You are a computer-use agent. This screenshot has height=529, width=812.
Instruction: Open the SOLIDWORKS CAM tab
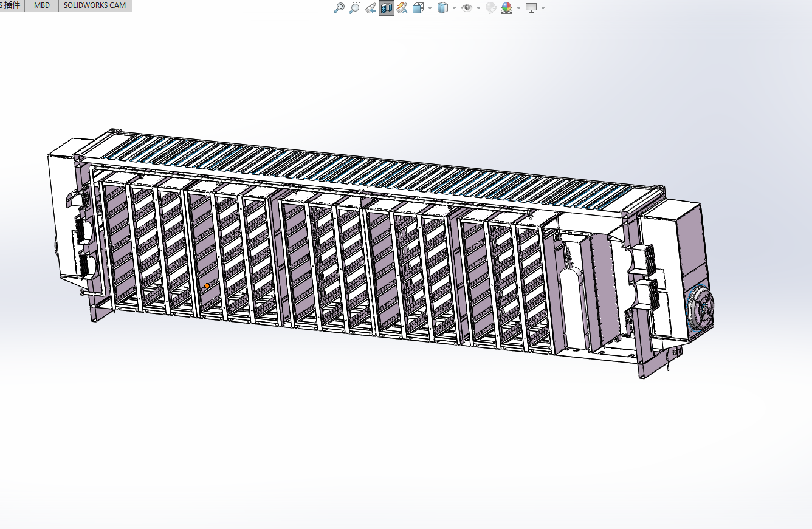click(x=95, y=5)
